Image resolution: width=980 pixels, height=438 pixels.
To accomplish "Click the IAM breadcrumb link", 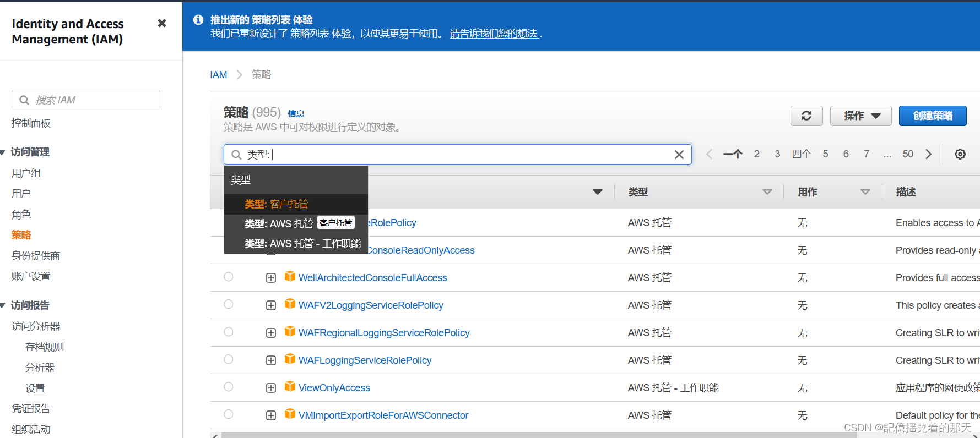I will point(218,75).
